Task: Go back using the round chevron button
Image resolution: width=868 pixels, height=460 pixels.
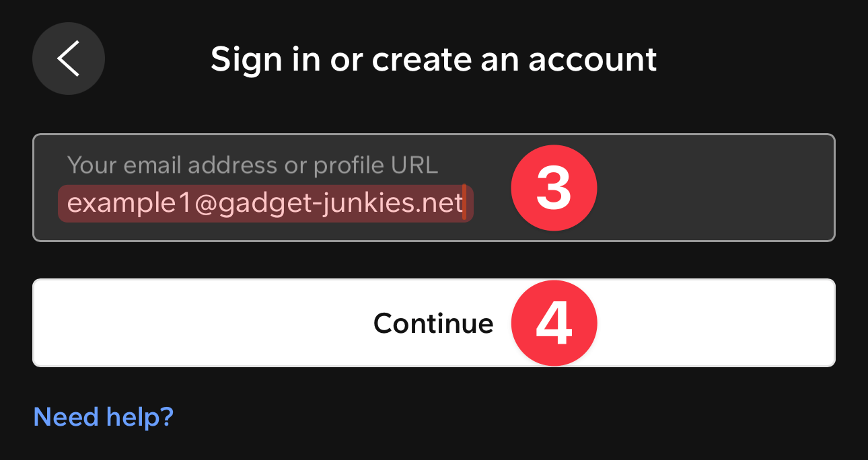Action: click(68, 59)
